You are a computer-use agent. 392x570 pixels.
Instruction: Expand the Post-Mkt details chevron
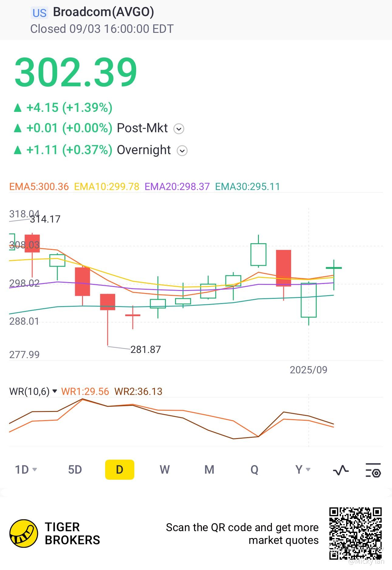click(179, 129)
